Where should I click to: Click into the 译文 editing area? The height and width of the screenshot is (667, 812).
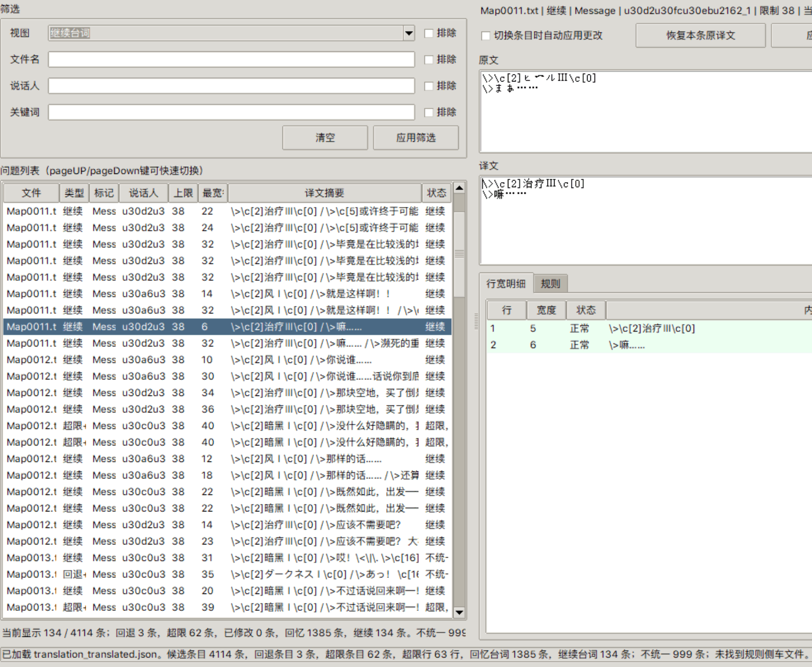[646, 221]
